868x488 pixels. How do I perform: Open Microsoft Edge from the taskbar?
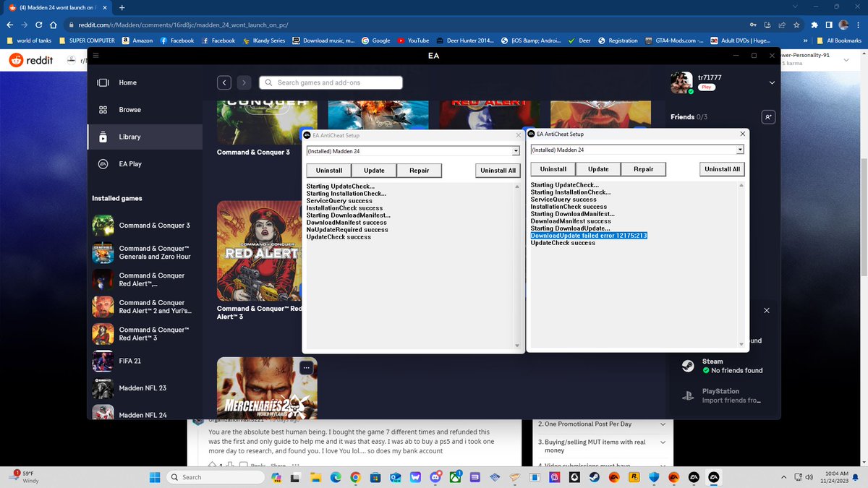(336, 477)
